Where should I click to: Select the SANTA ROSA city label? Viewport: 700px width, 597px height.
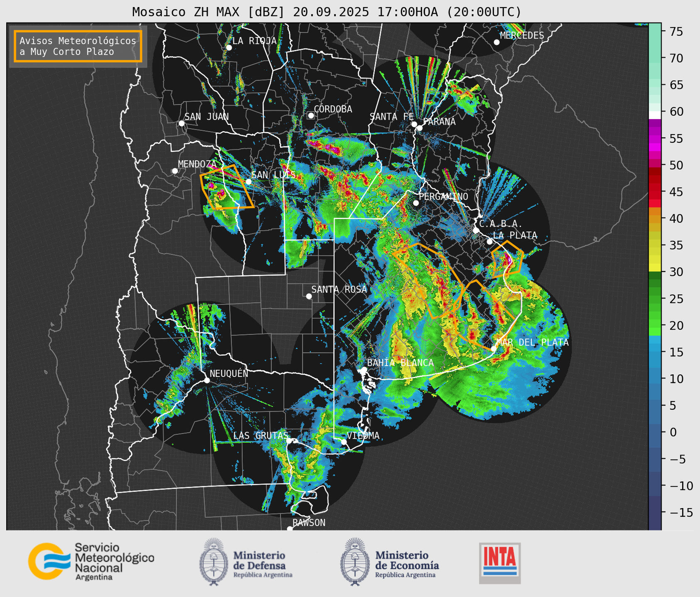click(x=339, y=289)
